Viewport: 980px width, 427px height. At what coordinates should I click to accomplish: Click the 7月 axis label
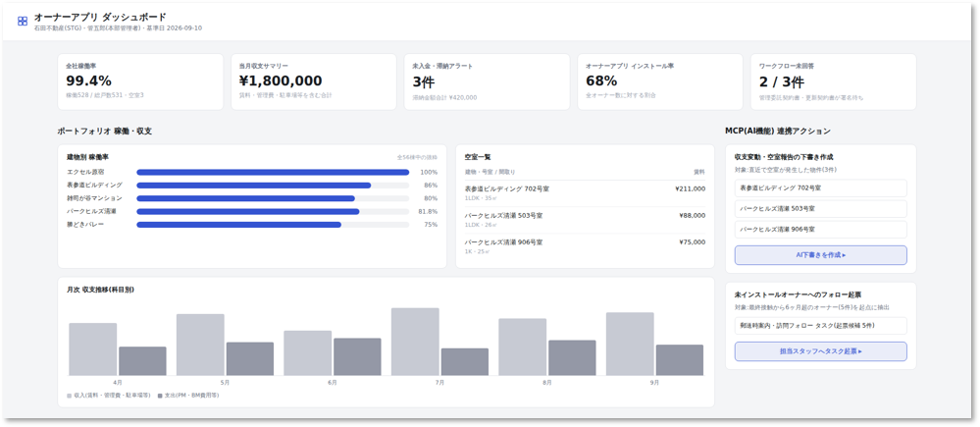coord(439,383)
